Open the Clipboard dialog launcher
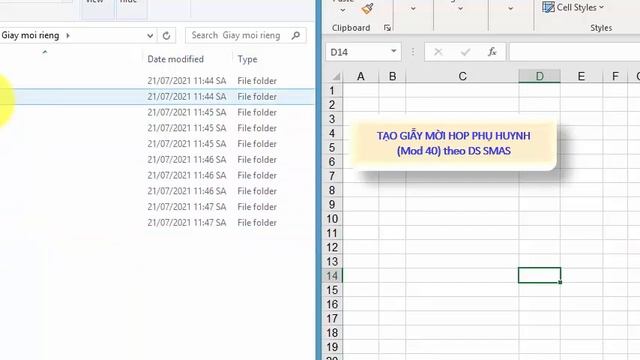This screenshot has width=640, height=360. click(387, 28)
